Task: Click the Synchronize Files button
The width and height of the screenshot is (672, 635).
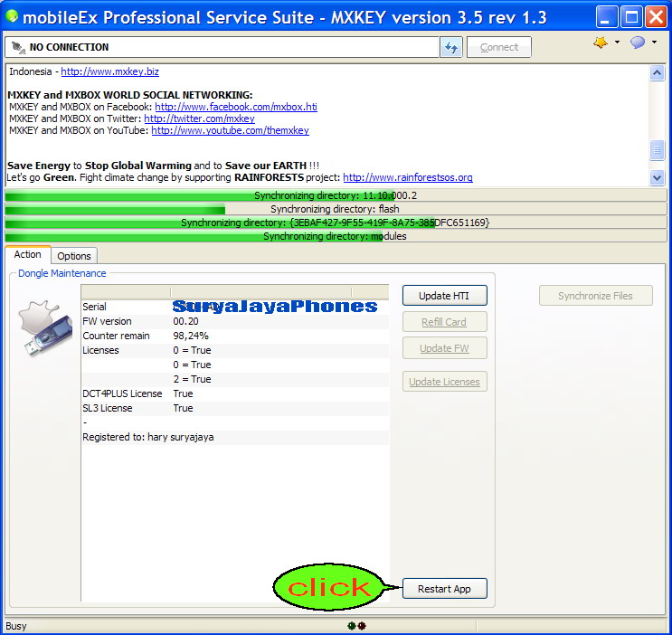Action: pyautogui.click(x=596, y=296)
